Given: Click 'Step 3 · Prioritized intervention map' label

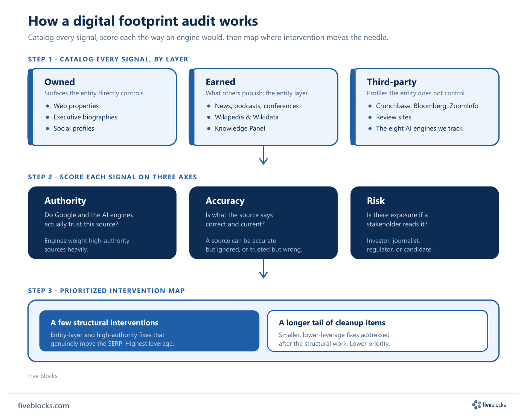Looking at the screenshot, I should pos(107,291).
